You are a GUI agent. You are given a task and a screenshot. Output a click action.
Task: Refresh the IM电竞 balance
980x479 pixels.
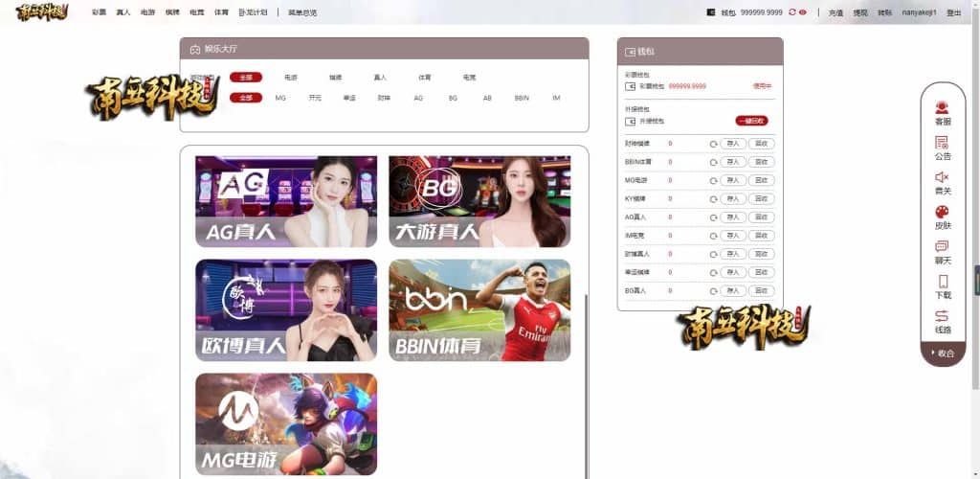coord(713,236)
